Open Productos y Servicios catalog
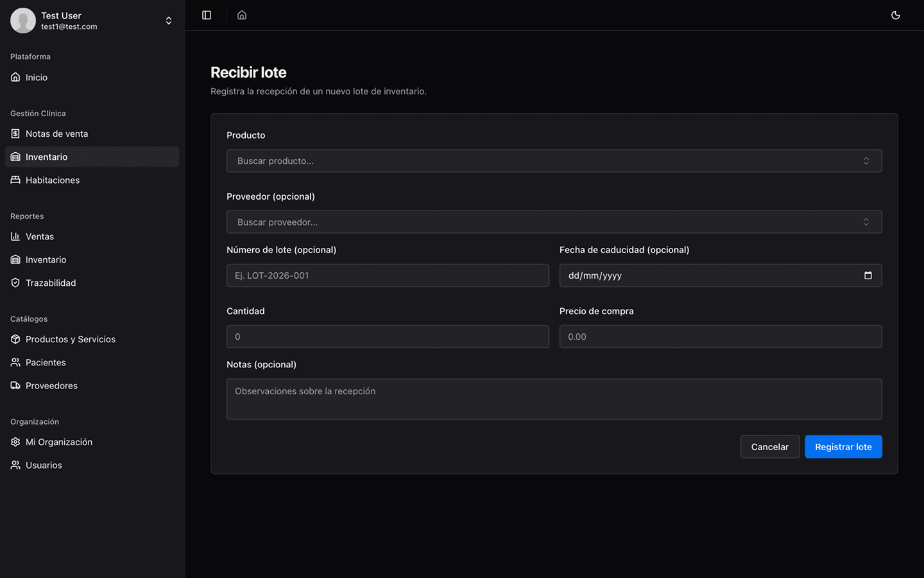 tap(70, 339)
